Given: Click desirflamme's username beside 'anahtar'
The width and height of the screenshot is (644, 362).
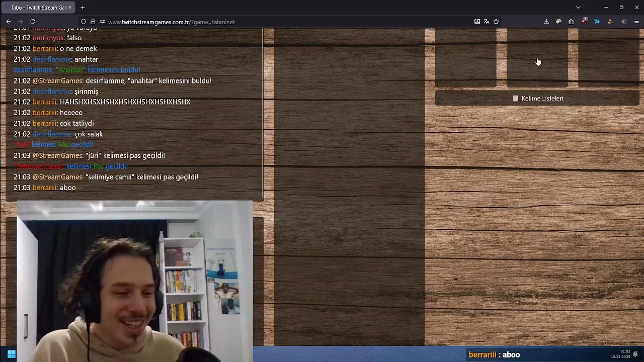Looking at the screenshot, I should [51, 59].
